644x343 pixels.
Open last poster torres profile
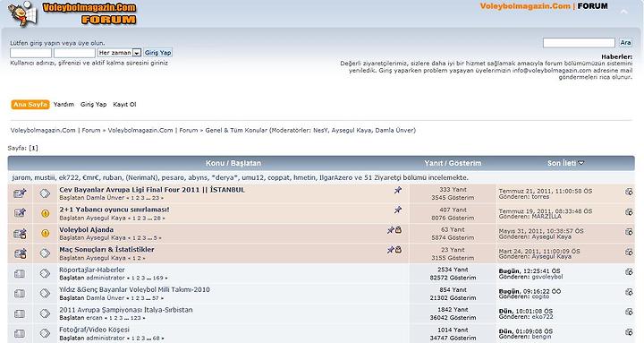tap(540, 197)
